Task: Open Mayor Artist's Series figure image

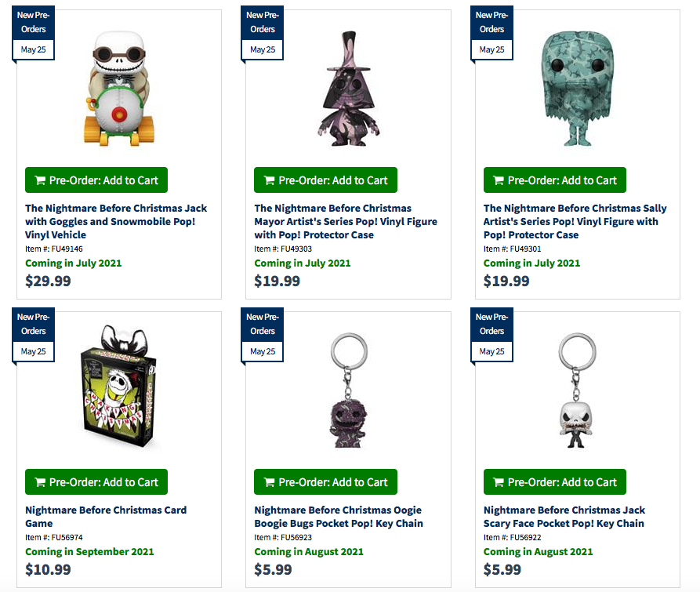Action: pos(349,89)
